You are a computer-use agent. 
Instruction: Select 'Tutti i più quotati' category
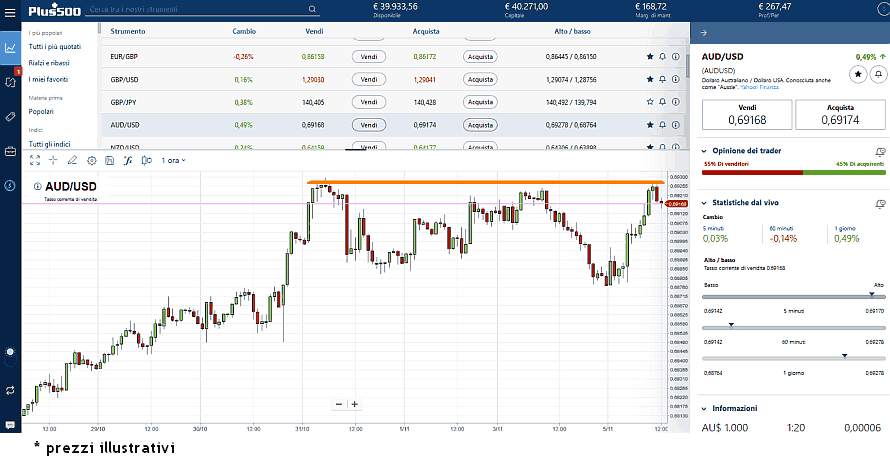[x=55, y=47]
